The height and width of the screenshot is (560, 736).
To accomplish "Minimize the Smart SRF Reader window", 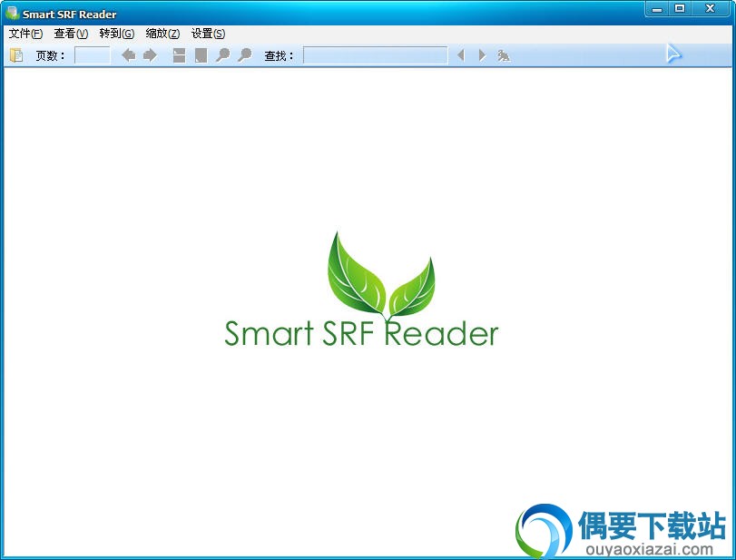I will [657, 9].
